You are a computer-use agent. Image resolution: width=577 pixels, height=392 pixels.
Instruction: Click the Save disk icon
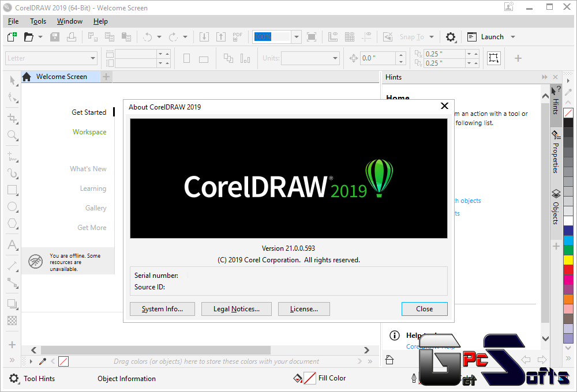[x=55, y=37]
